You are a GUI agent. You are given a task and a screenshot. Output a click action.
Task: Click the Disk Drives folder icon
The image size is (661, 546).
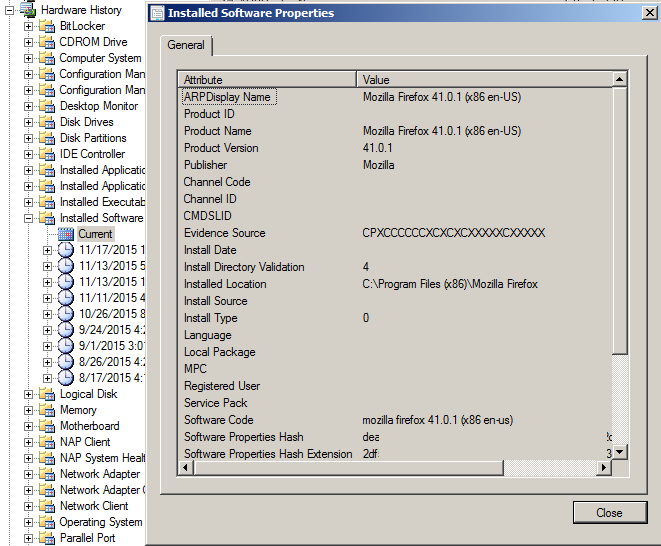tap(47, 122)
